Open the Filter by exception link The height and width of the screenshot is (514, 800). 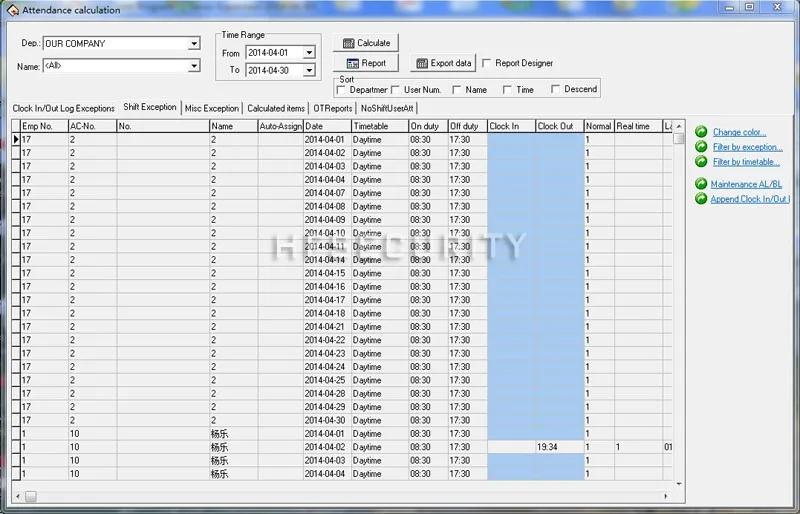(x=747, y=146)
